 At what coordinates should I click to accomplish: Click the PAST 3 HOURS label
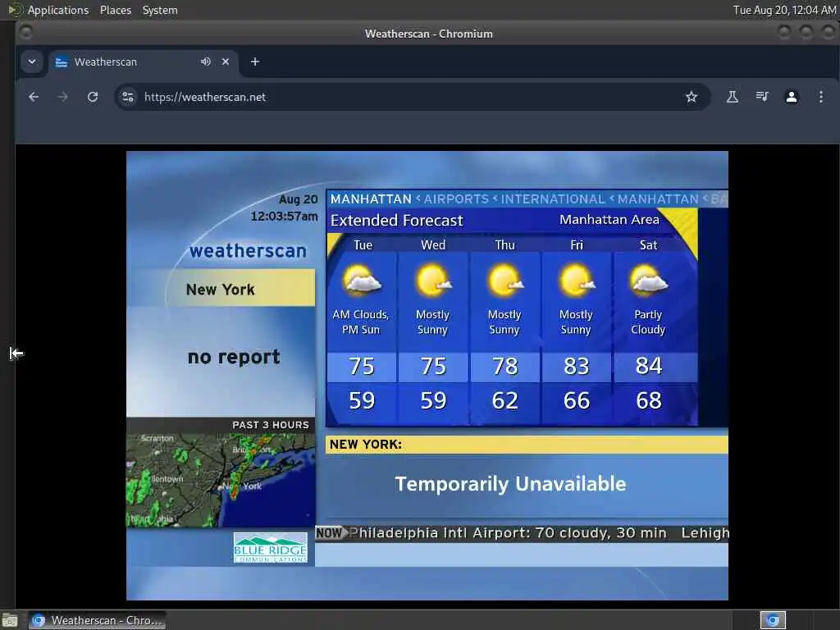tap(271, 425)
